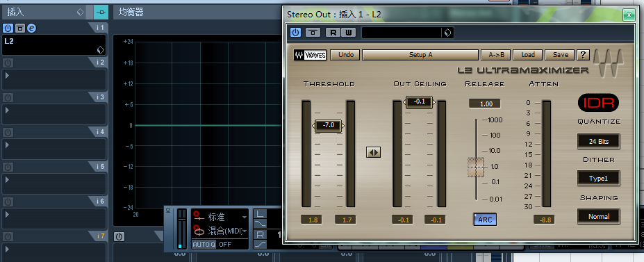Click the Threshold -7.0 slider handle
Image resolution: width=644 pixels, height=262 pixels.
328,125
